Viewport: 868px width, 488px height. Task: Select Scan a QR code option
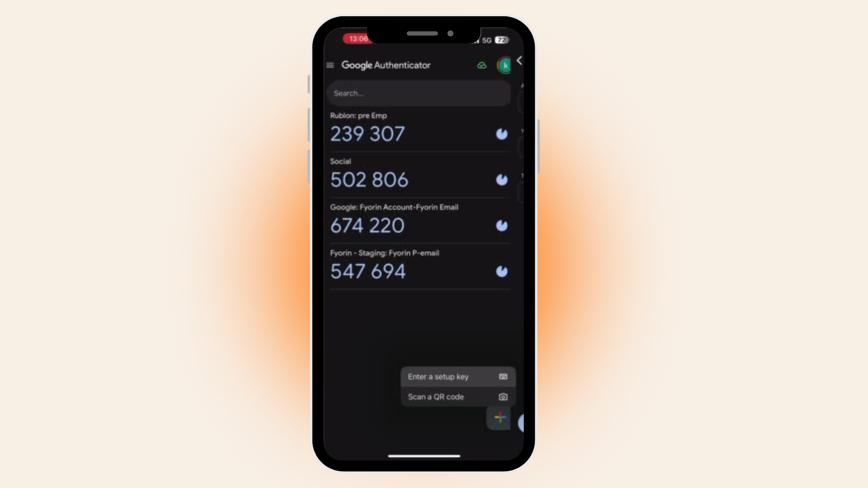(x=456, y=396)
